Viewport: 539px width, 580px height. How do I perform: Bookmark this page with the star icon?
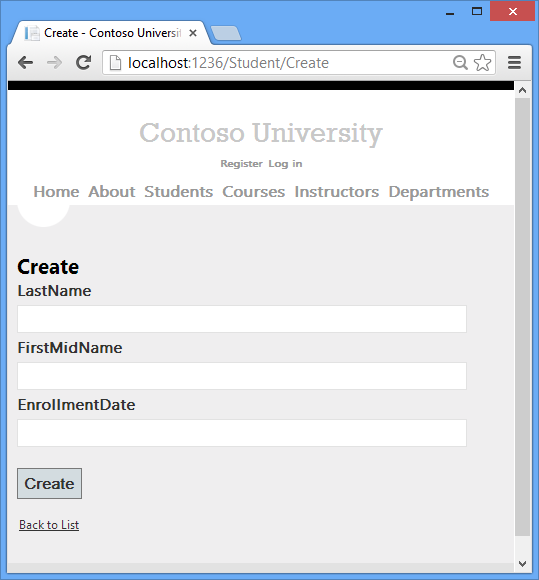(x=482, y=63)
